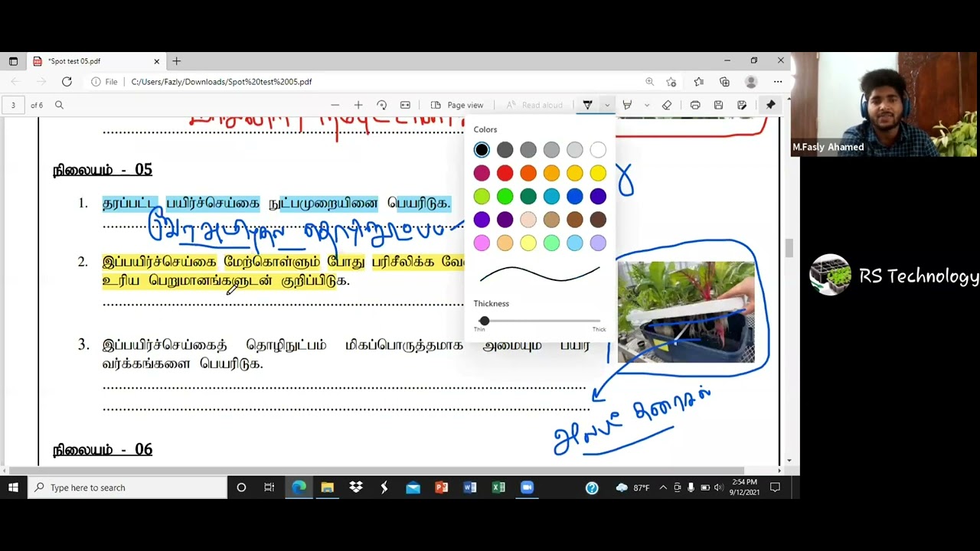Image resolution: width=980 pixels, height=551 pixels.
Task: Open the Favorites list
Action: (x=698, y=82)
